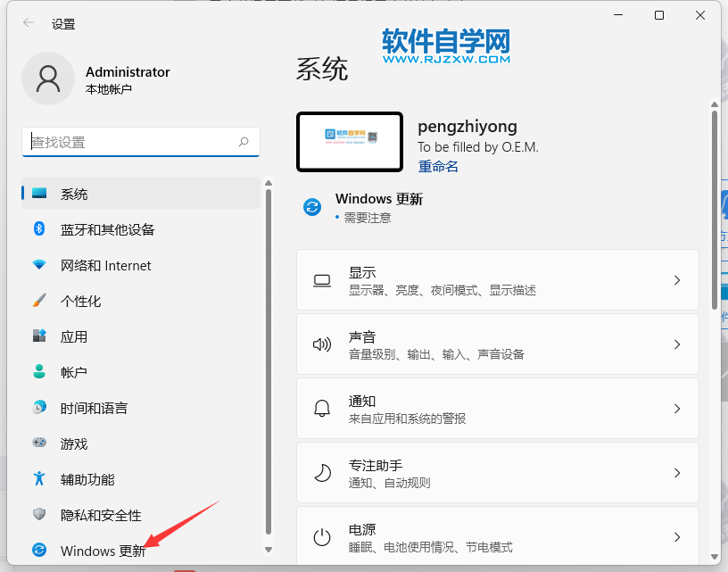
Task: Click the desktop wallpaper preview thumbnail
Action: tap(350, 142)
